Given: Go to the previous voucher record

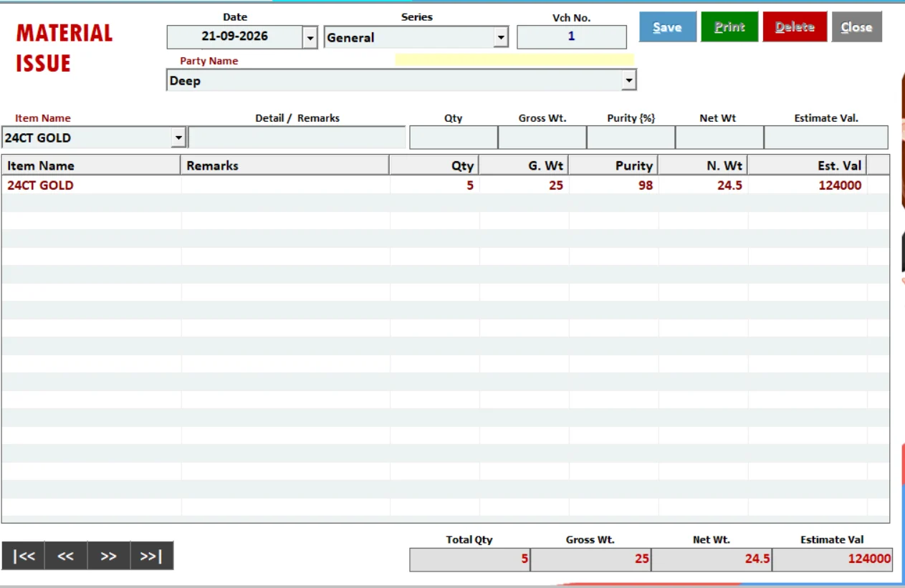Looking at the screenshot, I should 66,556.
